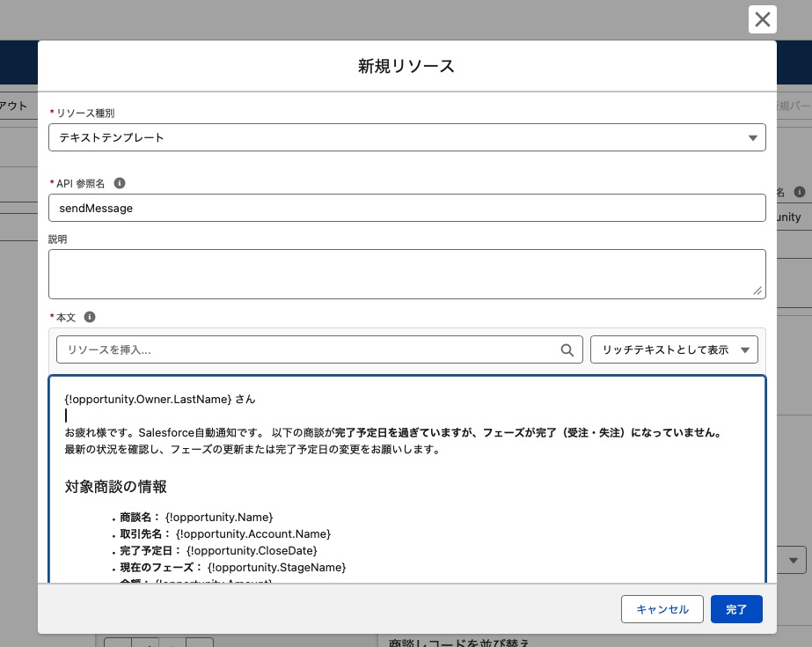This screenshot has height=647, width=812.
Task: Click the お疲れ様です paragraph line
Action: (393, 432)
